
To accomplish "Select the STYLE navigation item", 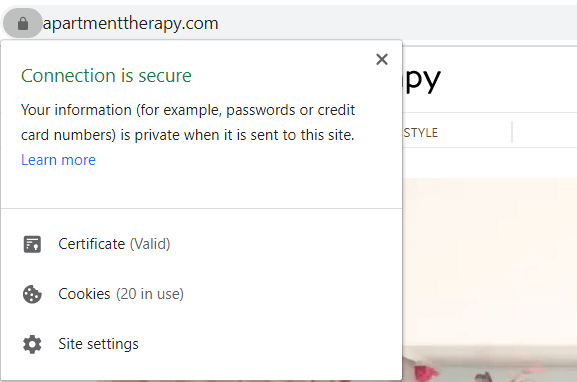I will coord(421,133).
